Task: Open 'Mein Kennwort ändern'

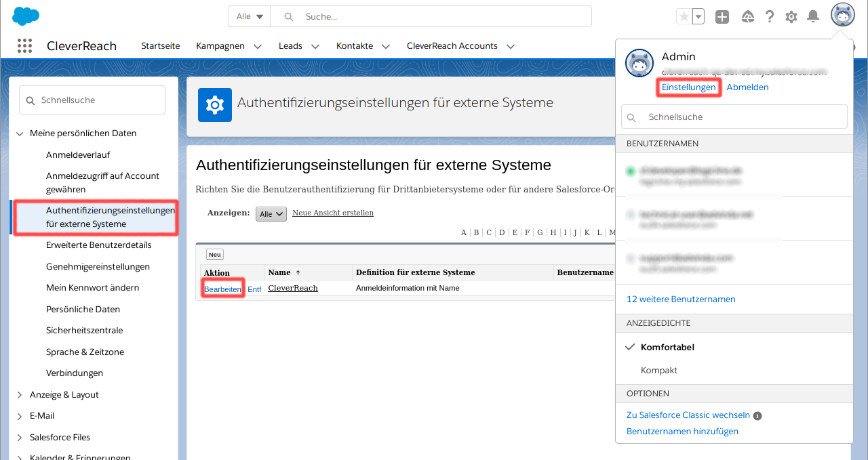Action: [93, 288]
